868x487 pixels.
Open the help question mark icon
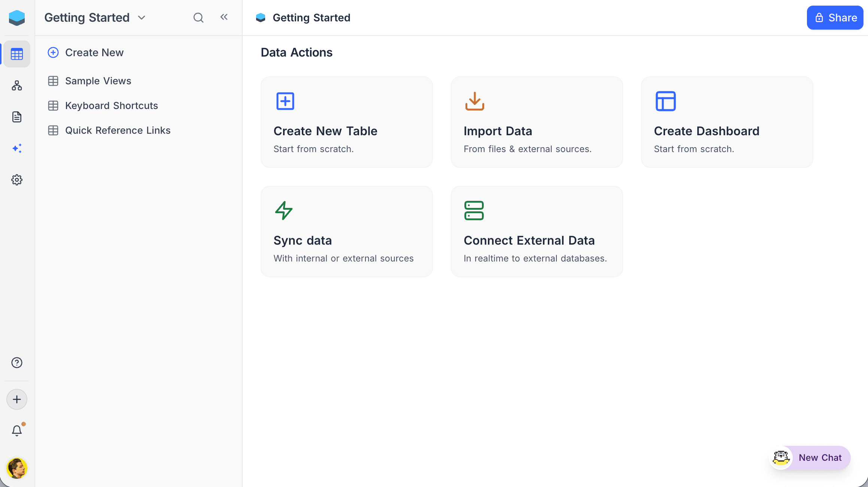[17, 363]
